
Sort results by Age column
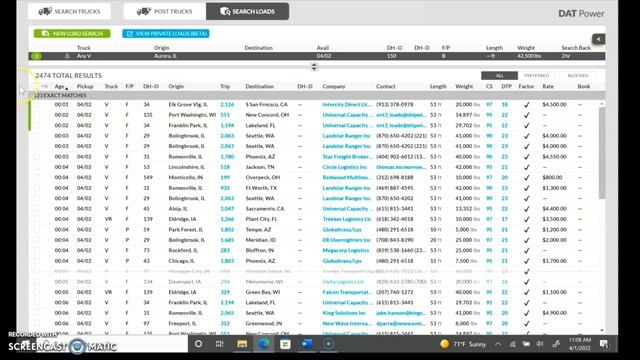(60, 87)
